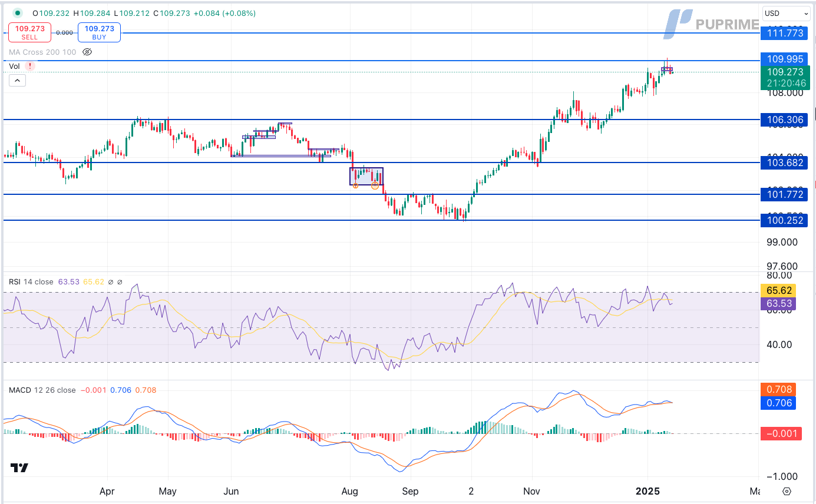The height and width of the screenshot is (504, 816).
Task: Click the 106.306 price level label
Action: (785, 120)
